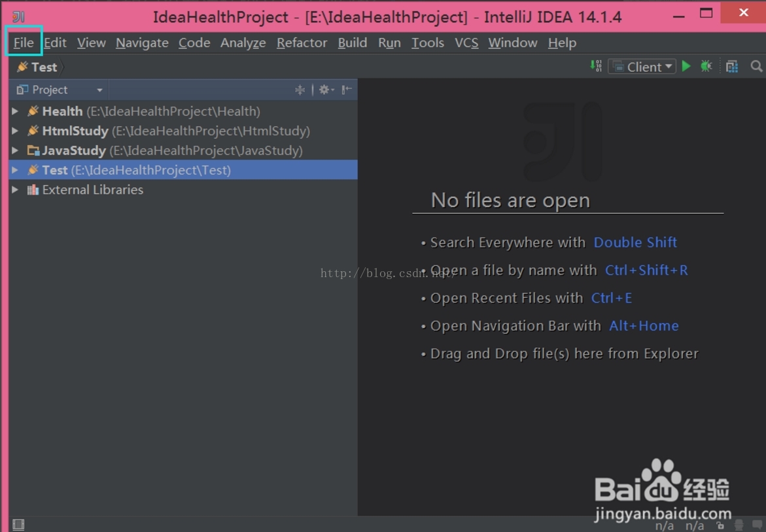Screen dimensions: 766x532
Task: Open the Project view selector dropdown
Action: pos(60,90)
